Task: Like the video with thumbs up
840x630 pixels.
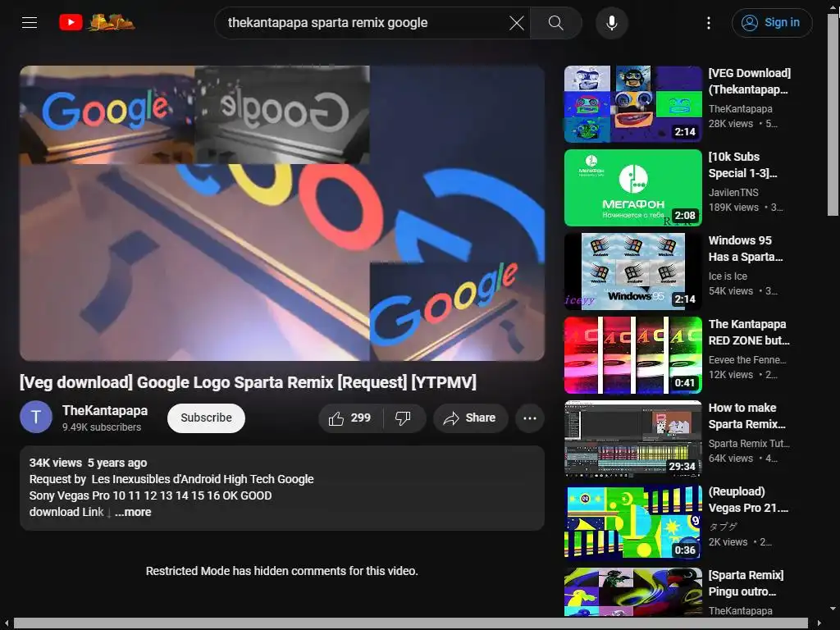Action: pos(350,418)
